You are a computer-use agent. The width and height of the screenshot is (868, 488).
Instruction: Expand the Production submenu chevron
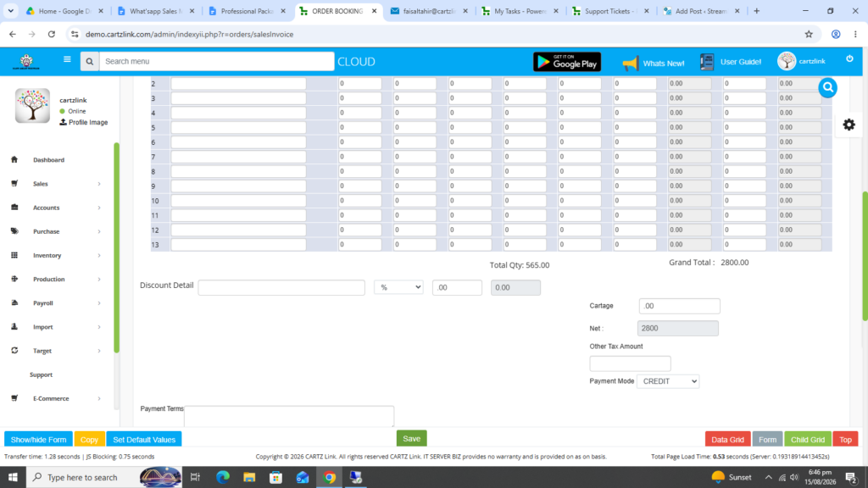click(x=99, y=279)
